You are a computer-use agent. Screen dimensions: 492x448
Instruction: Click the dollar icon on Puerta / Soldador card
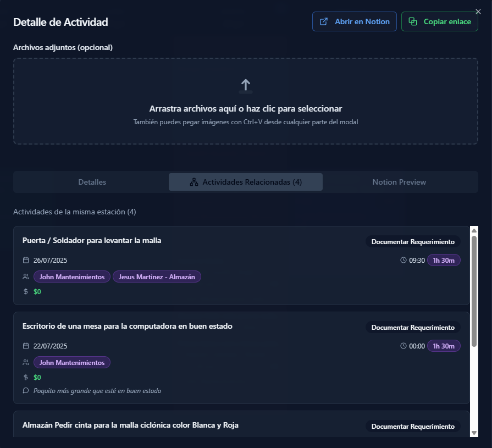tap(26, 291)
